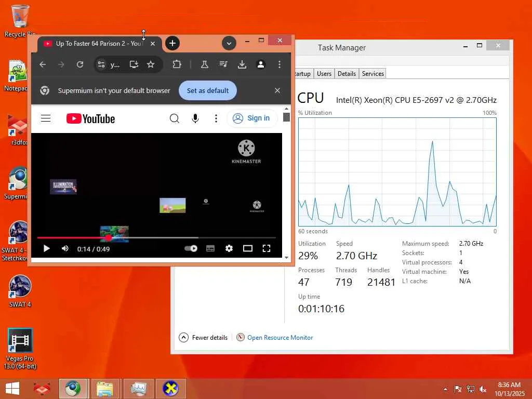Open Chrome Labs flask icon

(204, 64)
